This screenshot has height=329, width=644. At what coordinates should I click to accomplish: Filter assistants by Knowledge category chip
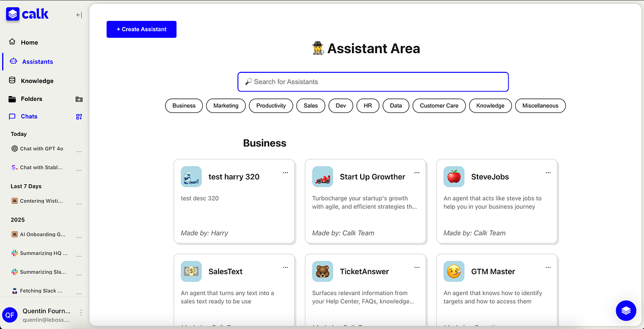click(491, 106)
